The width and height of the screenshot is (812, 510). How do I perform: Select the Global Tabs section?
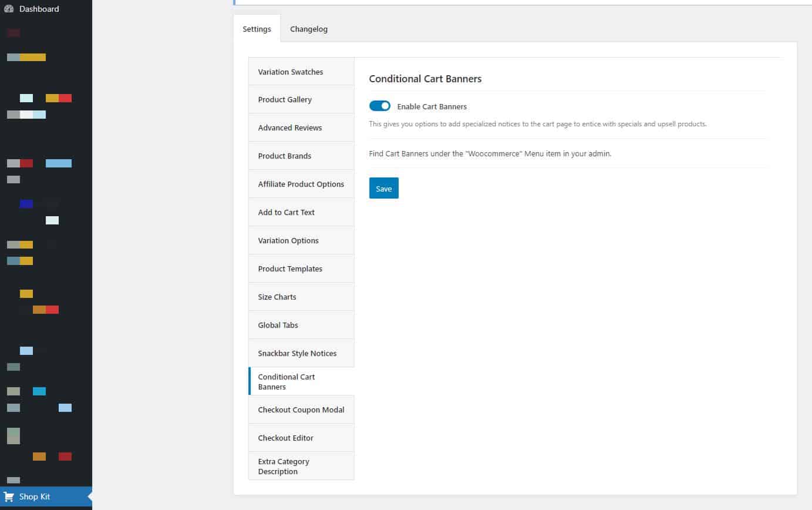pos(278,325)
